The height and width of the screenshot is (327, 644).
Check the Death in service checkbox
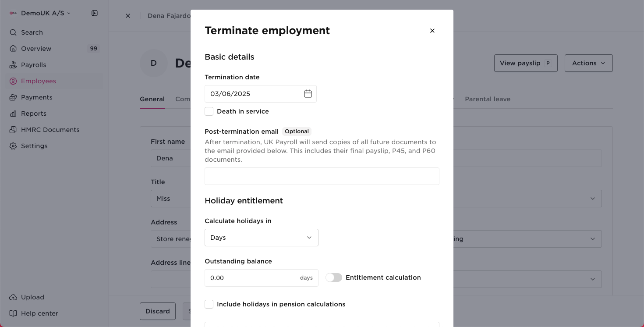click(x=209, y=111)
